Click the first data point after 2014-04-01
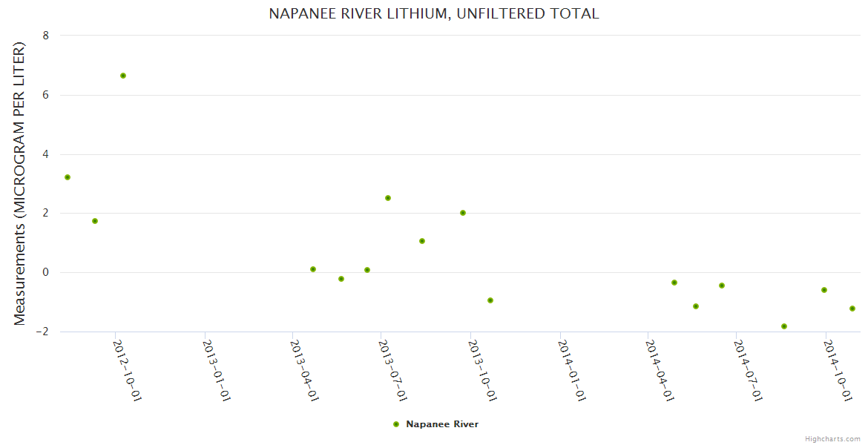868x445 pixels. coord(674,283)
